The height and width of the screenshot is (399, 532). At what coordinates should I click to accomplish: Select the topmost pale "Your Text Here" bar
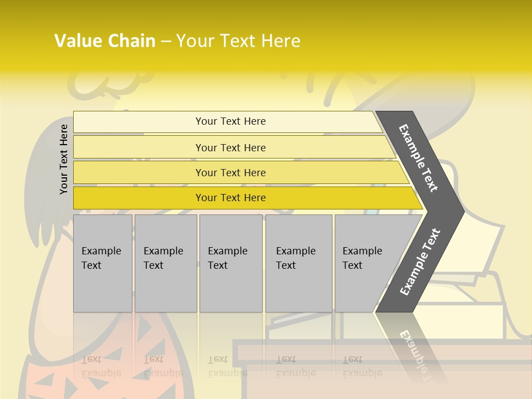click(231, 121)
